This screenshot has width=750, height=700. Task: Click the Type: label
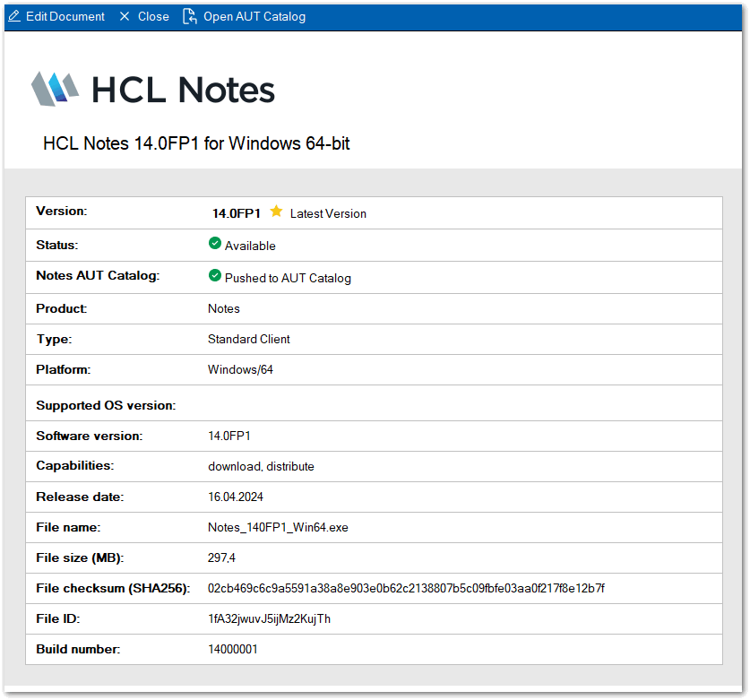tap(54, 340)
